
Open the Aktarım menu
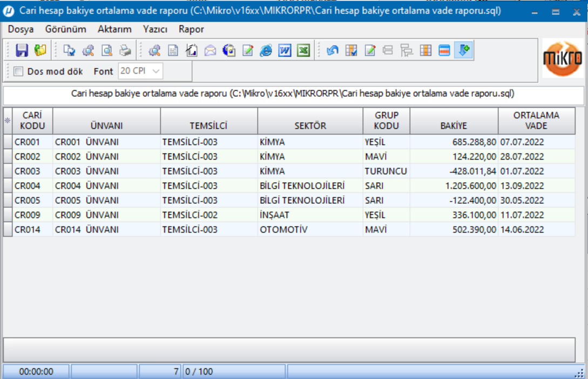tap(114, 29)
